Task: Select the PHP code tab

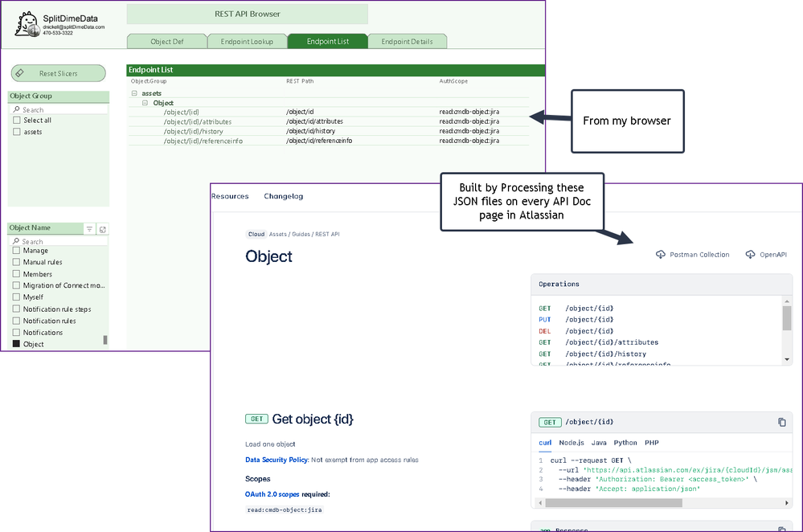Action: coord(651,443)
